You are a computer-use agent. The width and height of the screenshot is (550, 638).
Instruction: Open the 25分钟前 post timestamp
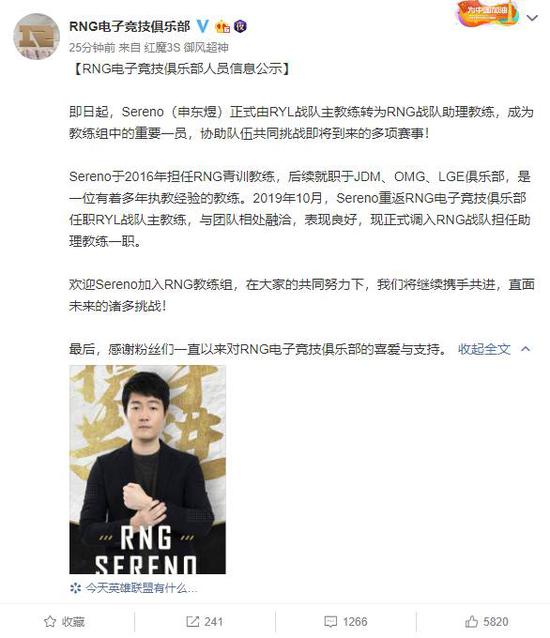(x=92, y=48)
